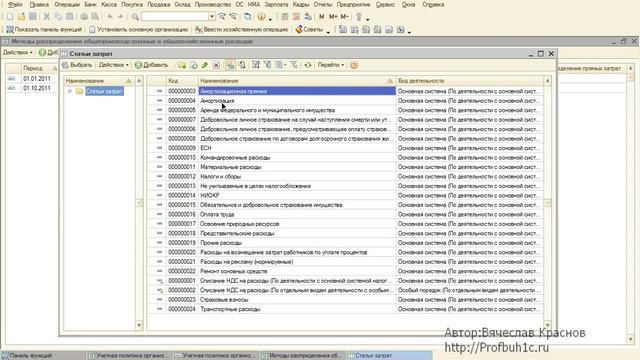Click scroll up arrow of the cost items list
This screenshot has width=640, height=360.
pos(548,81)
